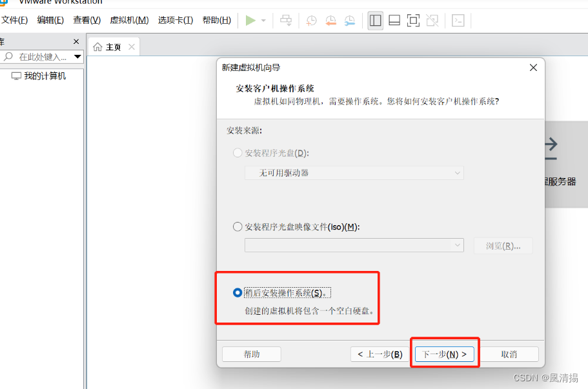This screenshot has width=588, height=389.
Task: Toggle the thumbnail bar view icon
Action: click(394, 20)
